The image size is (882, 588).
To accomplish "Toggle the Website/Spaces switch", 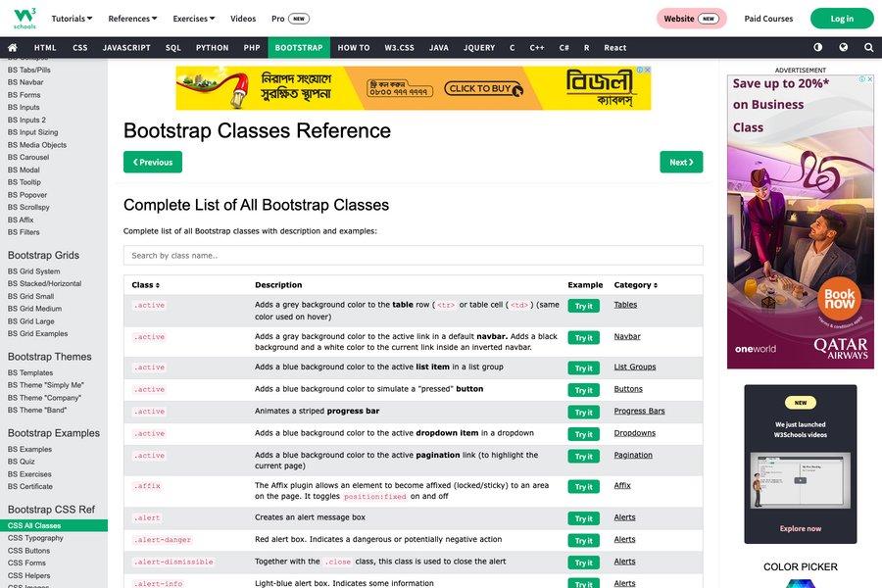I will 692,18.
